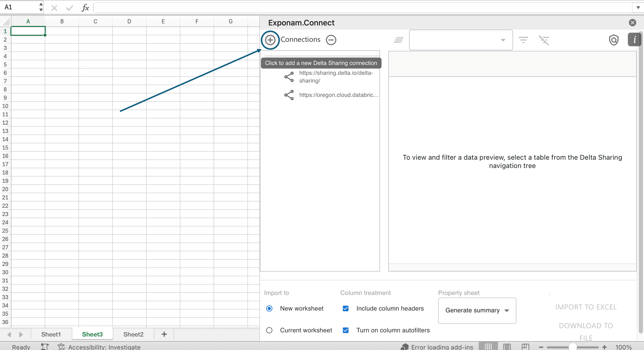This screenshot has width=644, height=350.
Task: Select column D header
Action: 129,21
